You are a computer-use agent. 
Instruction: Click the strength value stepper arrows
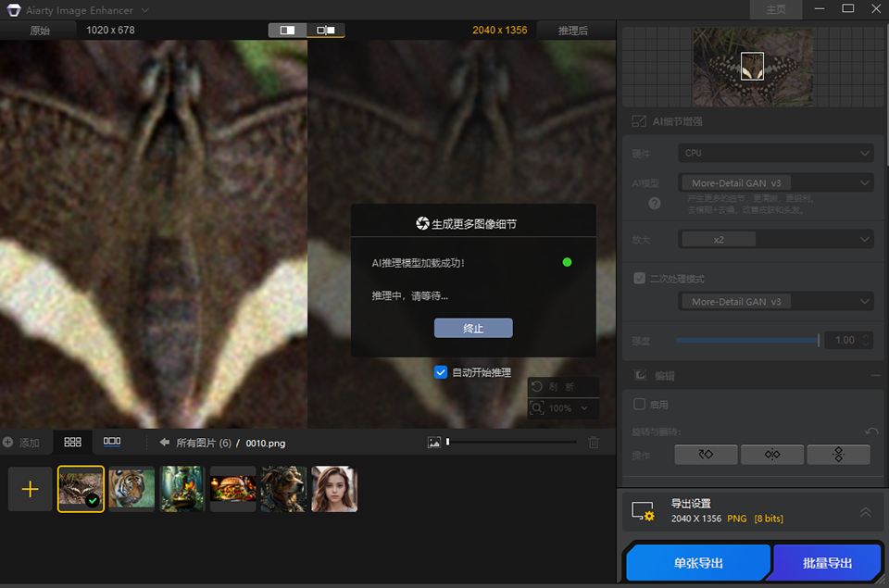click(x=866, y=340)
